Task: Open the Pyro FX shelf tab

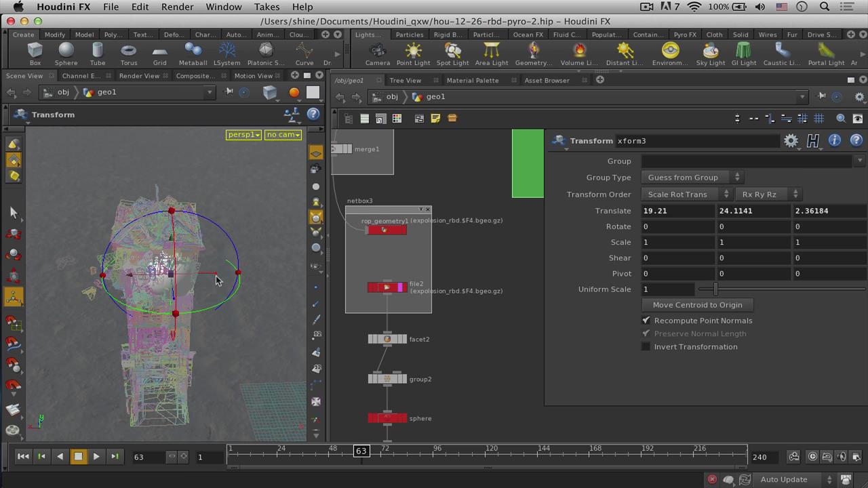Action: pos(685,35)
